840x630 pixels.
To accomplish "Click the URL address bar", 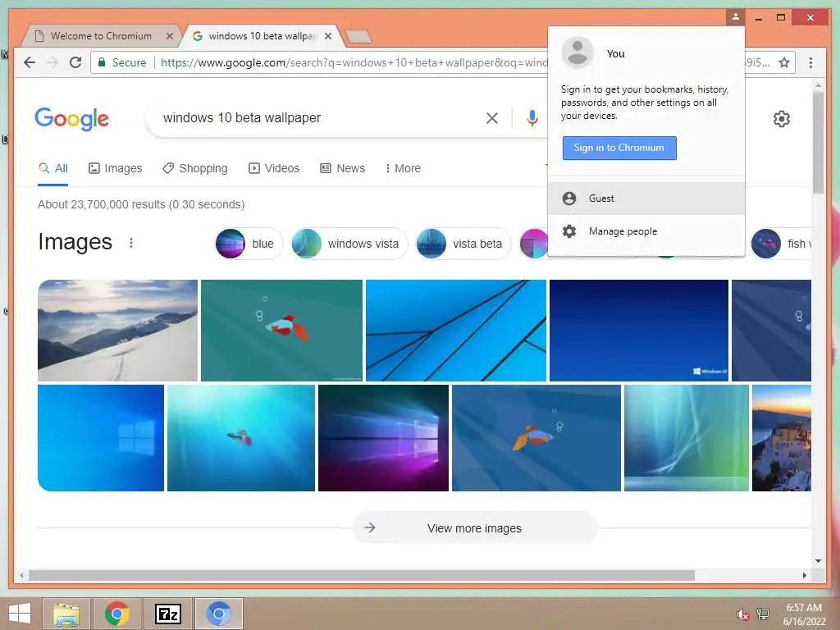I will click(x=354, y=62).
